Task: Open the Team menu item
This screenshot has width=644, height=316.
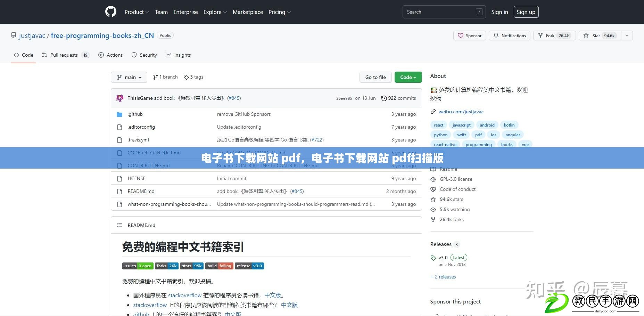Action: pyautogui.click(x=161, y=12)
